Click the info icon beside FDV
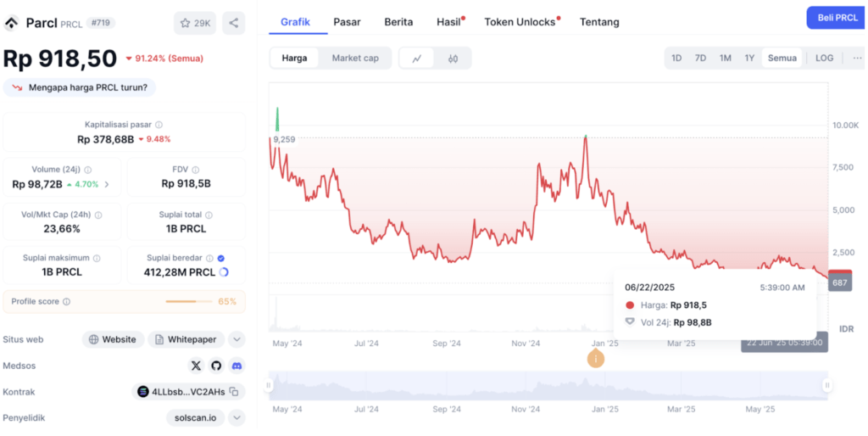The image size is (868, 436). (x=196, y=170)
